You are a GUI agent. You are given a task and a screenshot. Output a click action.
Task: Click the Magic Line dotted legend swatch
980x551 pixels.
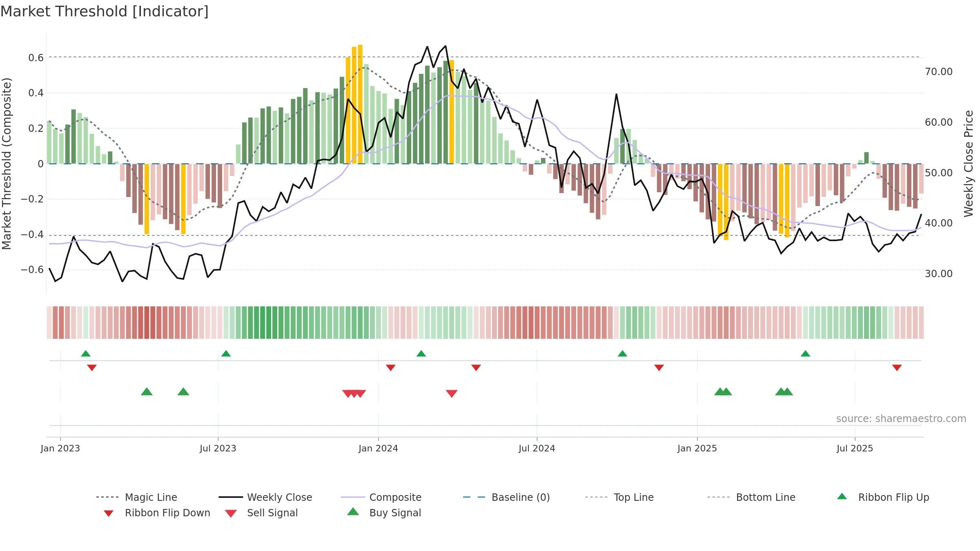(x=107, y=497)
